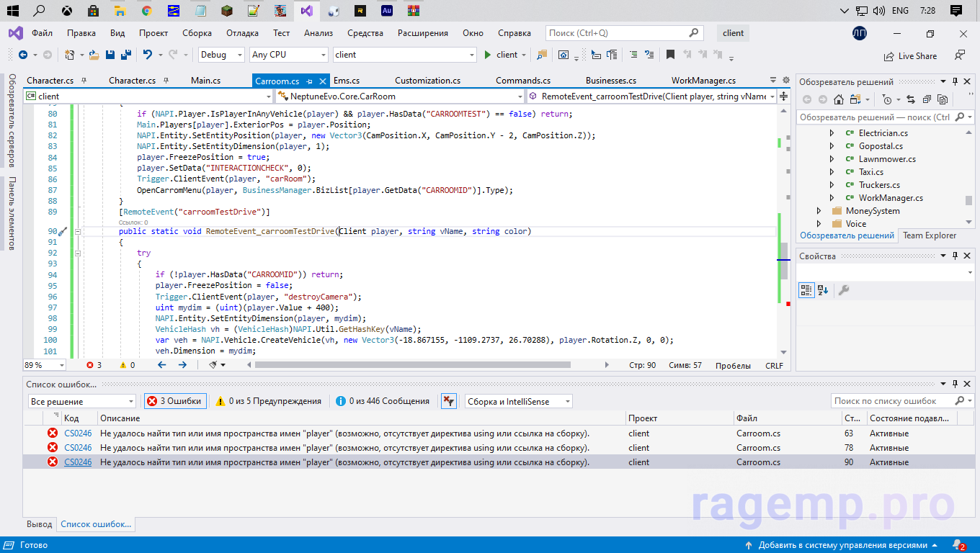Open the Расширения menu
The height and width of the screenshot is (553, 980).
coord(423,33)
